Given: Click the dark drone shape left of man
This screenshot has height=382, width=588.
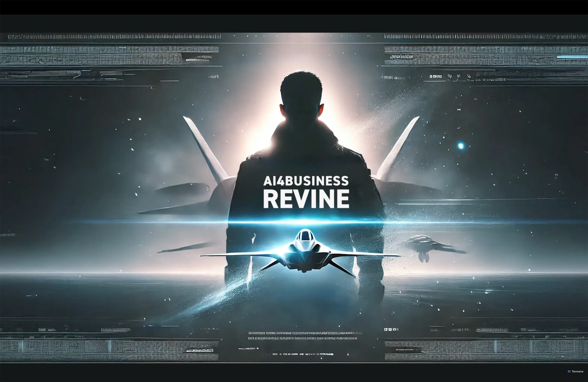Looking at the screenshot, I should (182, 189).
